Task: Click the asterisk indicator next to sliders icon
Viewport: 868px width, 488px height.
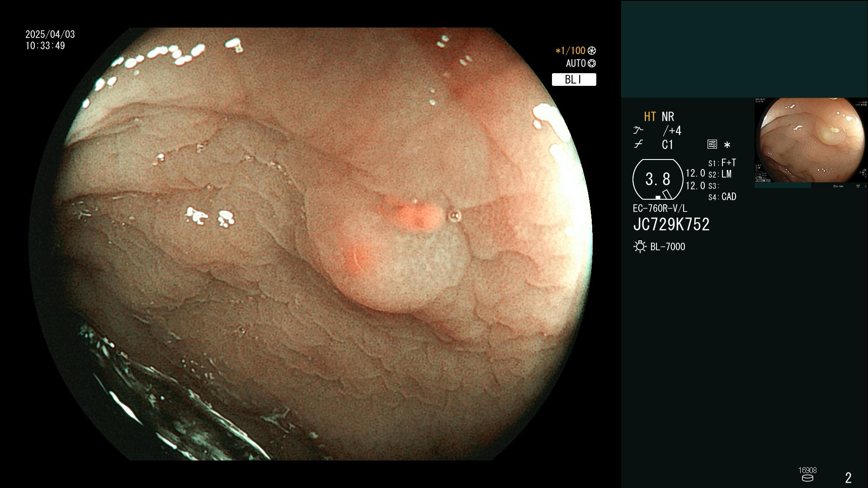Action: pyautogui.click(x=727, y=145)
